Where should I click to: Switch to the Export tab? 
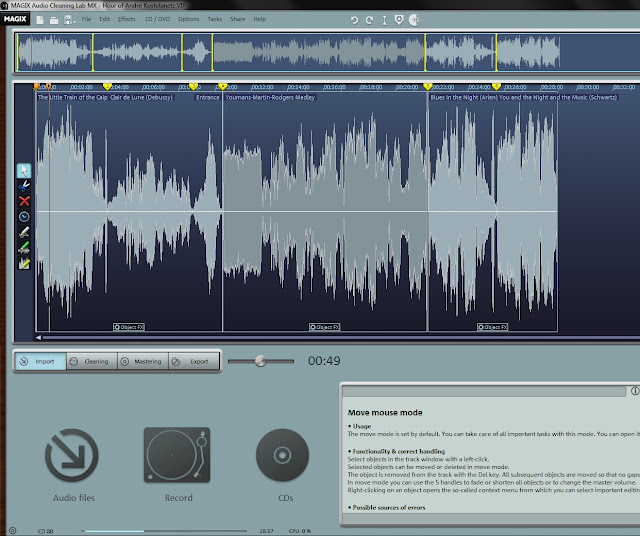[x=194, y=361]
